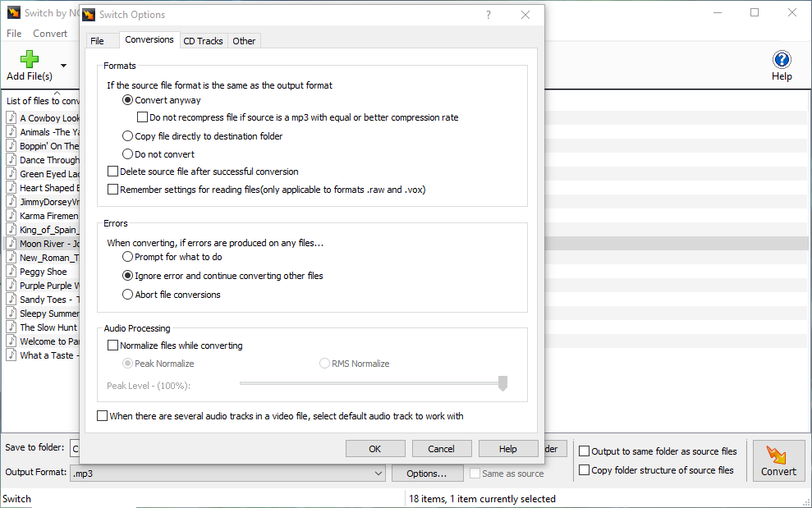Click the green Add File(s) plus icon
Viewport: 812px width, 508px height.
coord(29,58)
